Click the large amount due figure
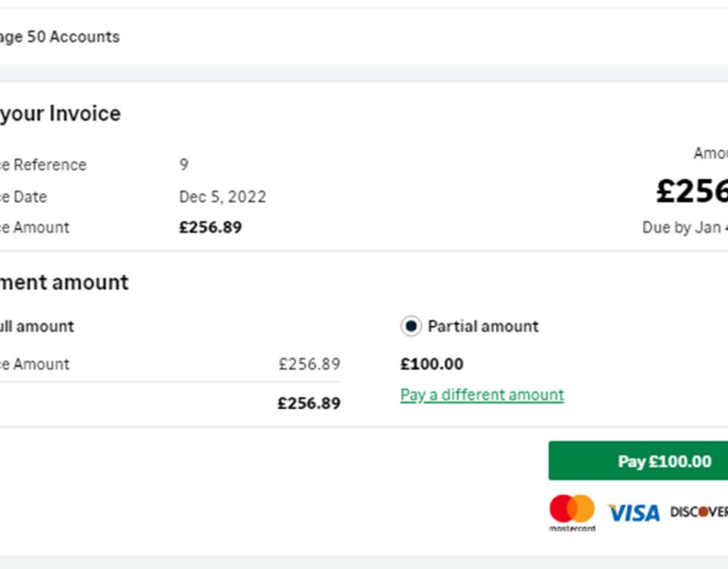 (x=692, y=191)
